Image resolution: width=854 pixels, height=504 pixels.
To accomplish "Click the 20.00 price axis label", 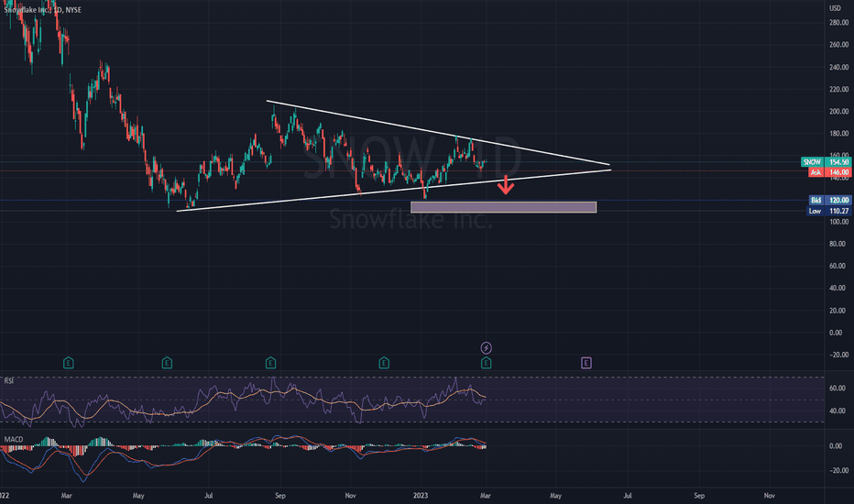I will click(838, 311).
